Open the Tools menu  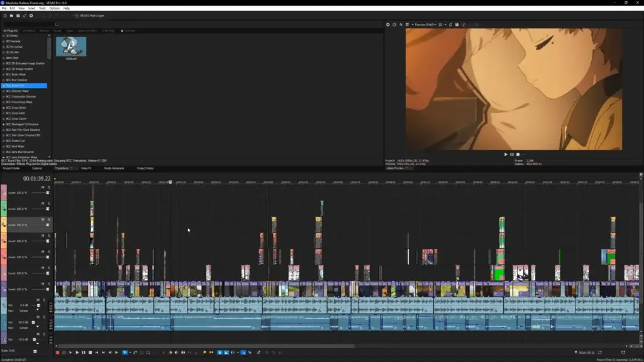click(x=42, y=8)
